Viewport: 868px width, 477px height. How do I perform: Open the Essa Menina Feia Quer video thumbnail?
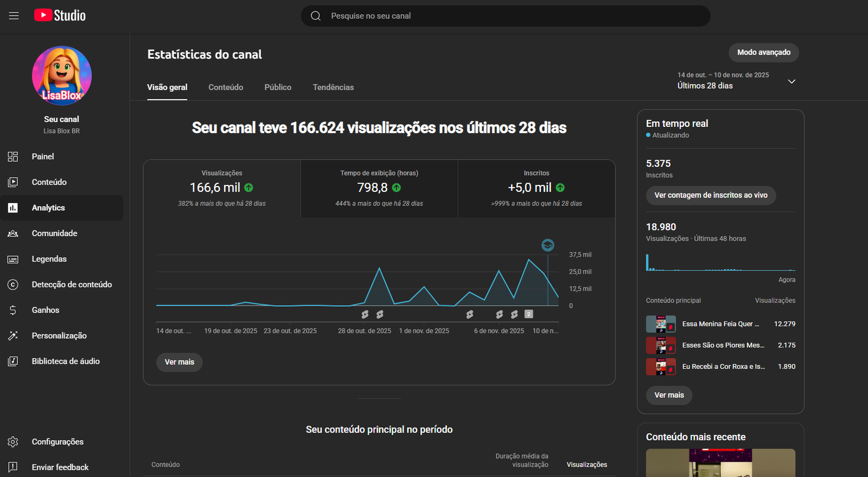(x=661, y=324)
